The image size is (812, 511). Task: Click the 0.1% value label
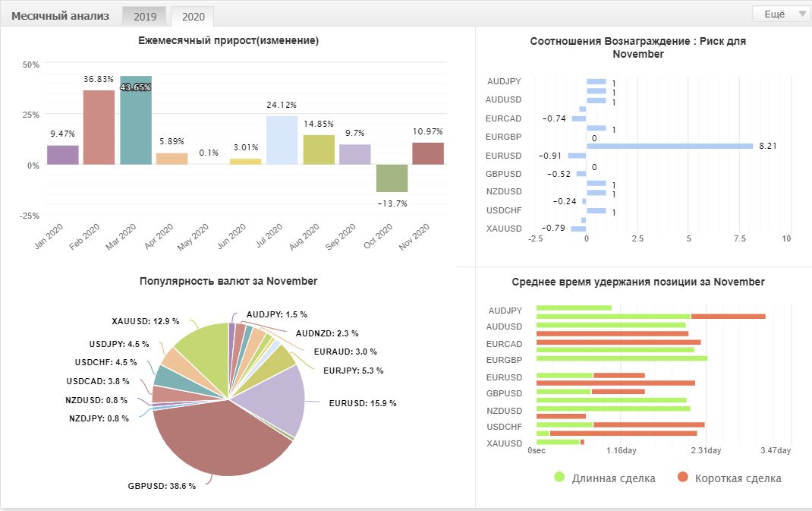pos(209,153)
